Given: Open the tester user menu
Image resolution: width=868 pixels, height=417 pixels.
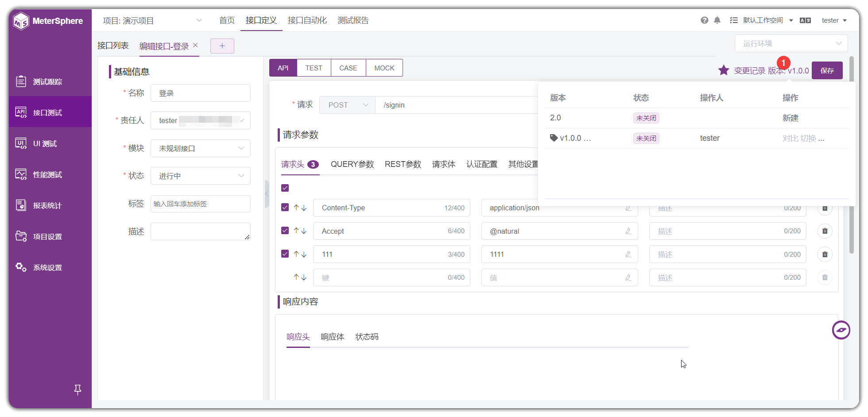Looking at the screenshot, I should pos(834,20).
